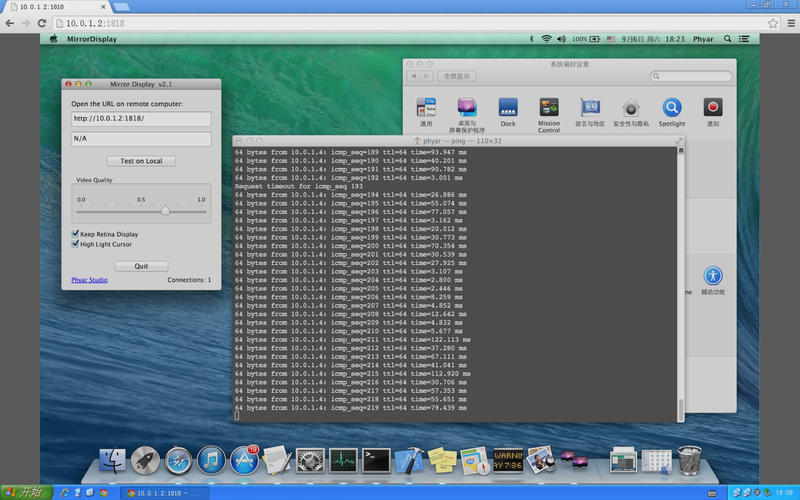Open Finder from the Dock
This screenshot has height=500, width=800.
point(113,461)
